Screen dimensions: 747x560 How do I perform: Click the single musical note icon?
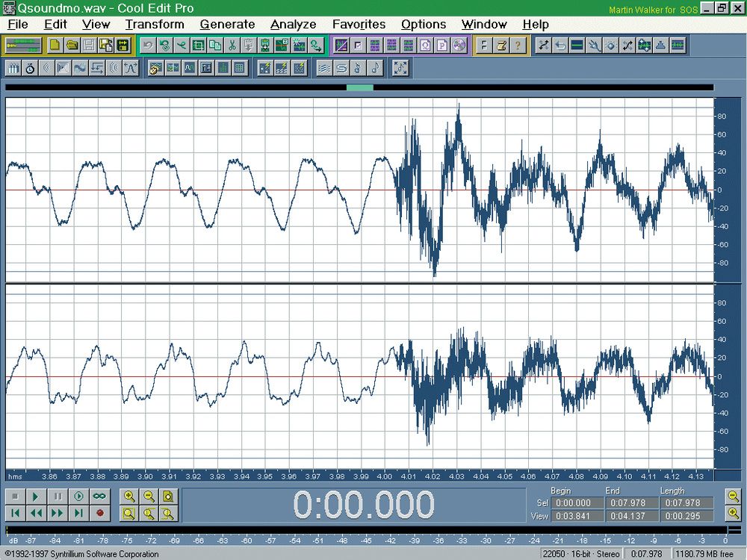pyautogui.click(x=375, y=69)
